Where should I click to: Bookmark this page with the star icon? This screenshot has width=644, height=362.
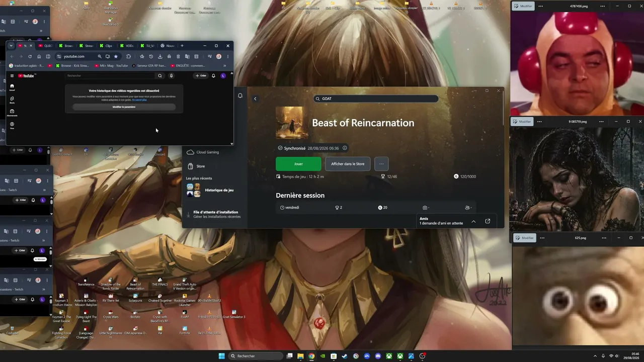(116, 56)
